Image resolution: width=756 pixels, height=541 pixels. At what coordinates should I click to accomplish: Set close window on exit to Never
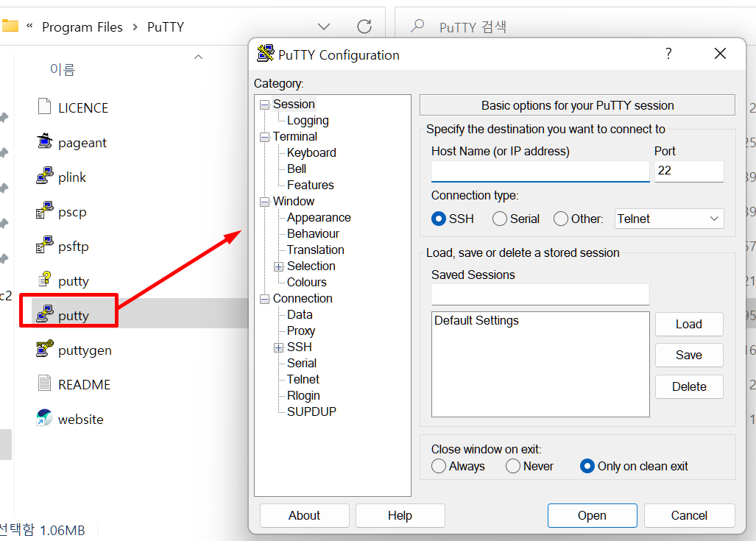(513, 466)
